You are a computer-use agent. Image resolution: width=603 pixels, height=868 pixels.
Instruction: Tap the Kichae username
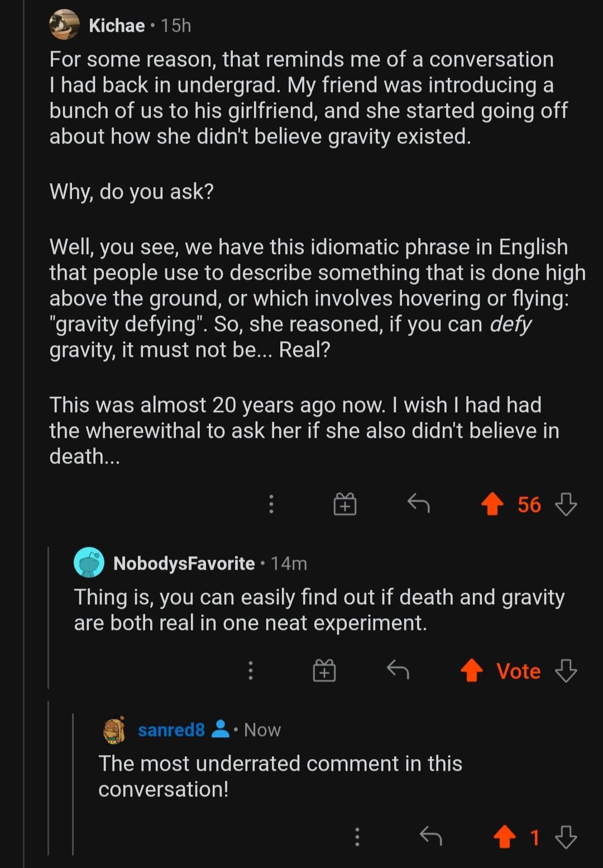117,26
